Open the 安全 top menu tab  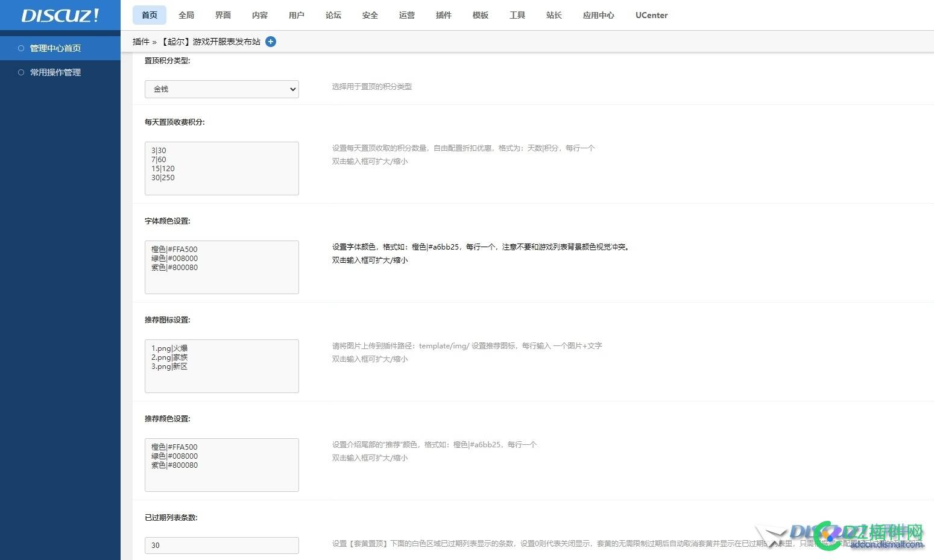[370, 15]
